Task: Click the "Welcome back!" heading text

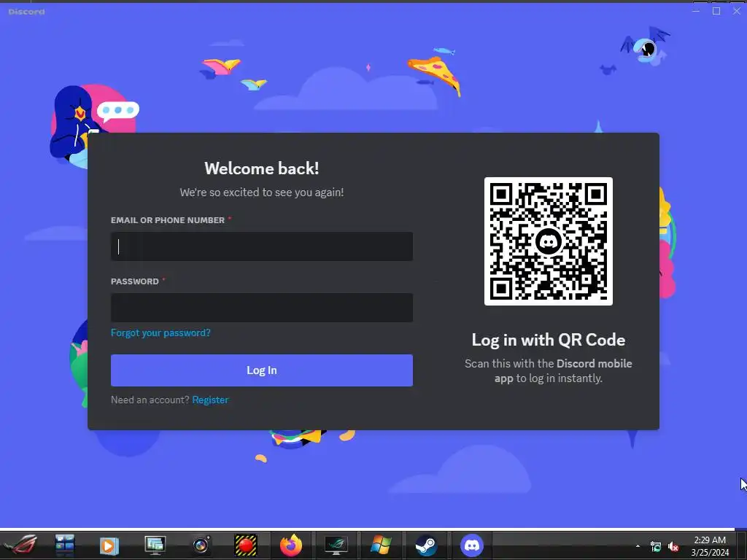Action: tap(262, 168)
